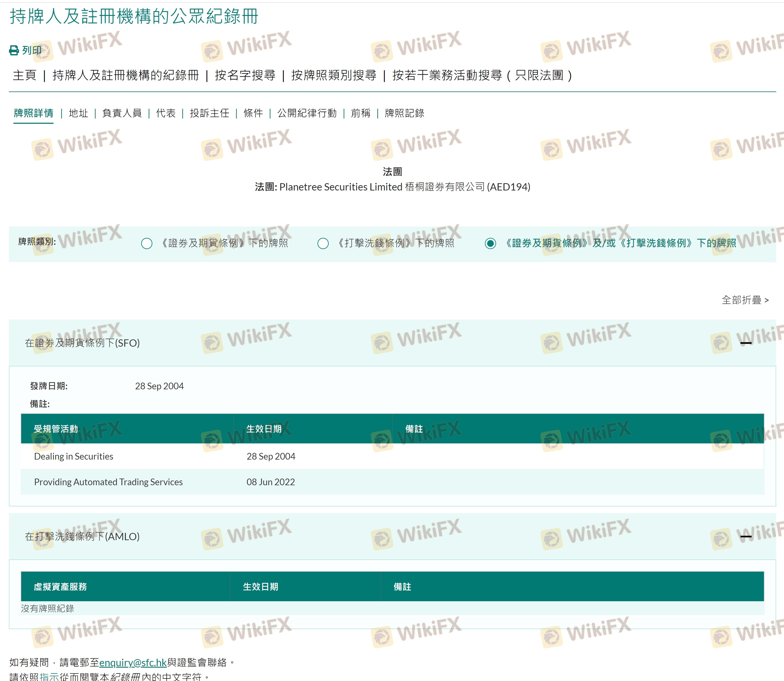Open the 條件 tab
This screenshot has width=784, height=681.
pos(253,113)
